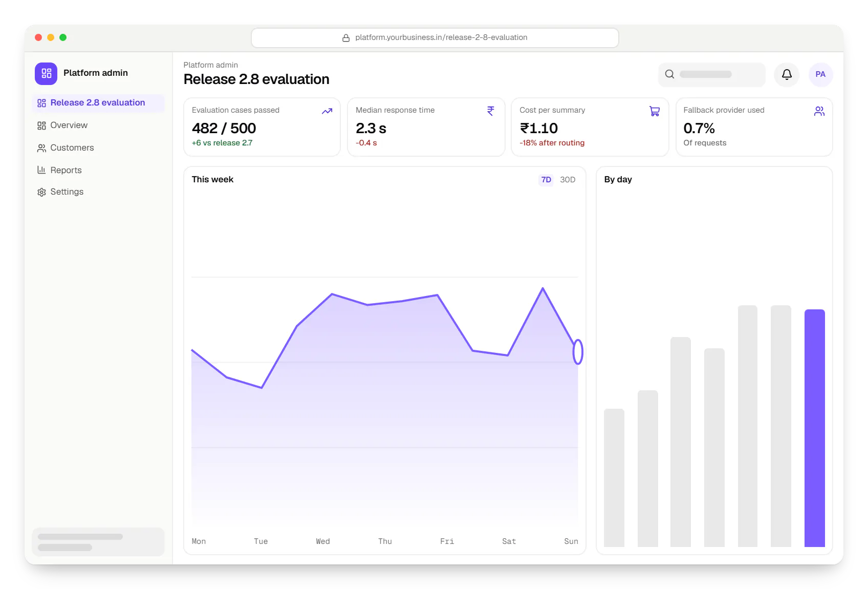Navigate to Reports
Viewport: 868px width, 589px height.
tap(98, 170)
